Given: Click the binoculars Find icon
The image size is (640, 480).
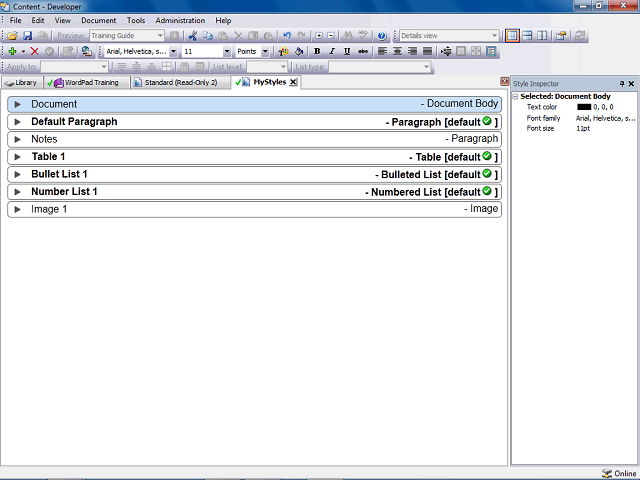Looking at the screenshot, I should [348, 36].
